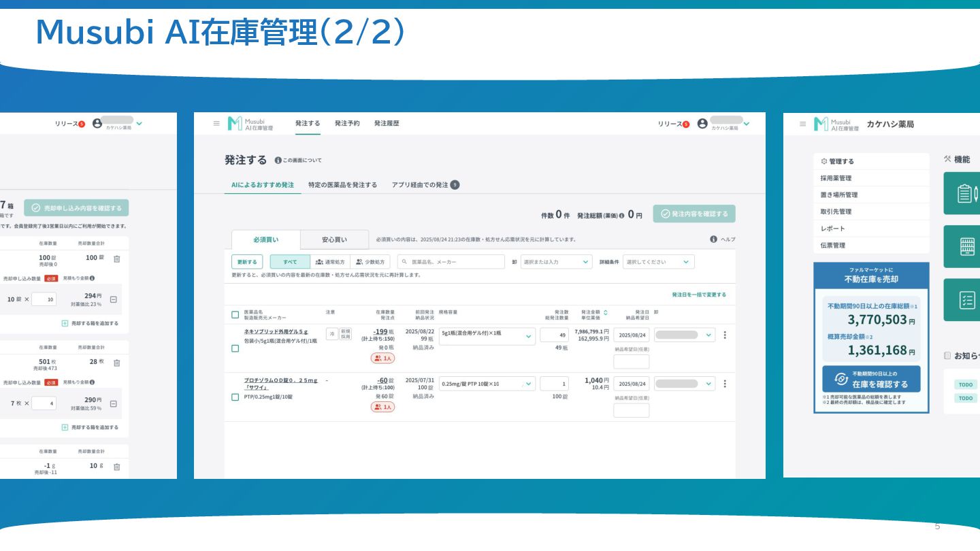
Task: Open hamburger menu in center order screen
Action: (x=216, y=124)
